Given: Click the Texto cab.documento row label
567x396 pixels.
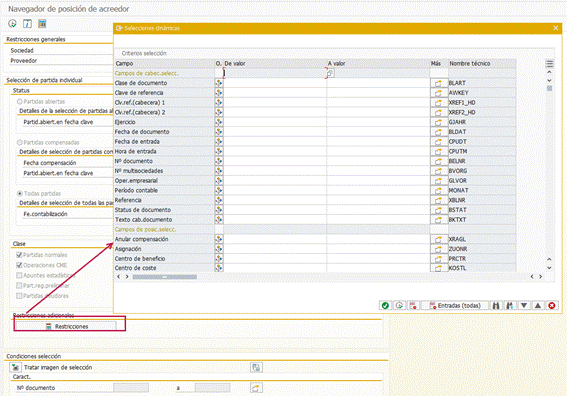Looking at the screenshot, I should coord(144,220).
